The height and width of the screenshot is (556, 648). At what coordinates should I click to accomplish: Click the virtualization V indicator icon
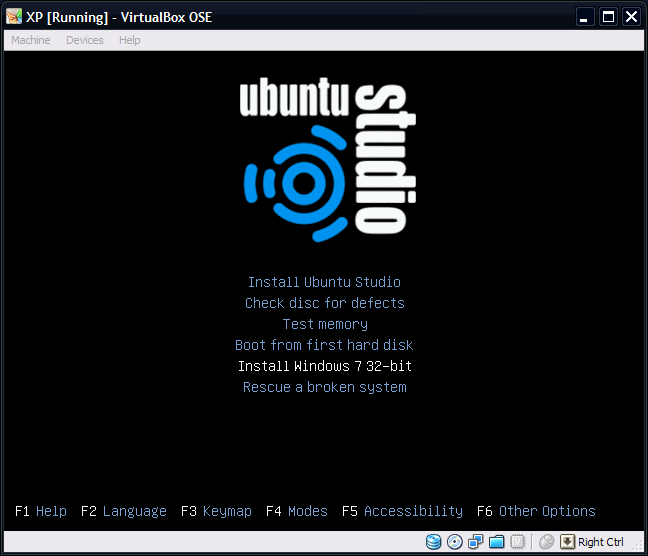[x=517, y=542]
